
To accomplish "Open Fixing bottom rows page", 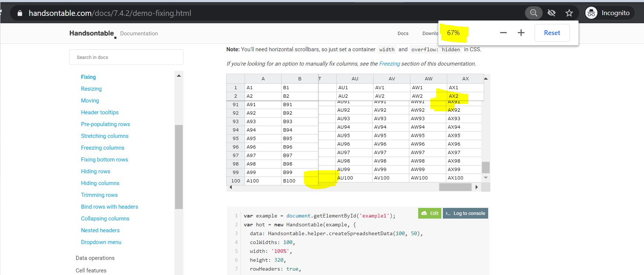I will click(105, 160).
